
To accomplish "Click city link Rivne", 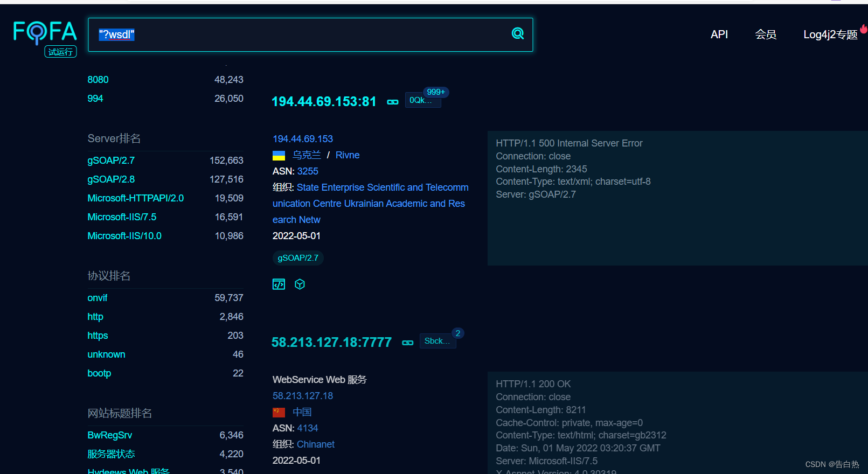I will pyautogui.click(x=348, y=155).
